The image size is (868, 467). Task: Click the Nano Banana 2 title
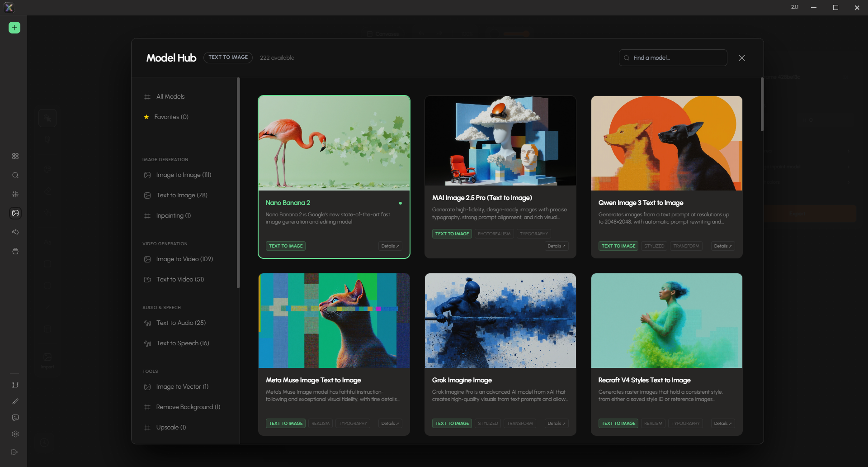click(288, 203)
